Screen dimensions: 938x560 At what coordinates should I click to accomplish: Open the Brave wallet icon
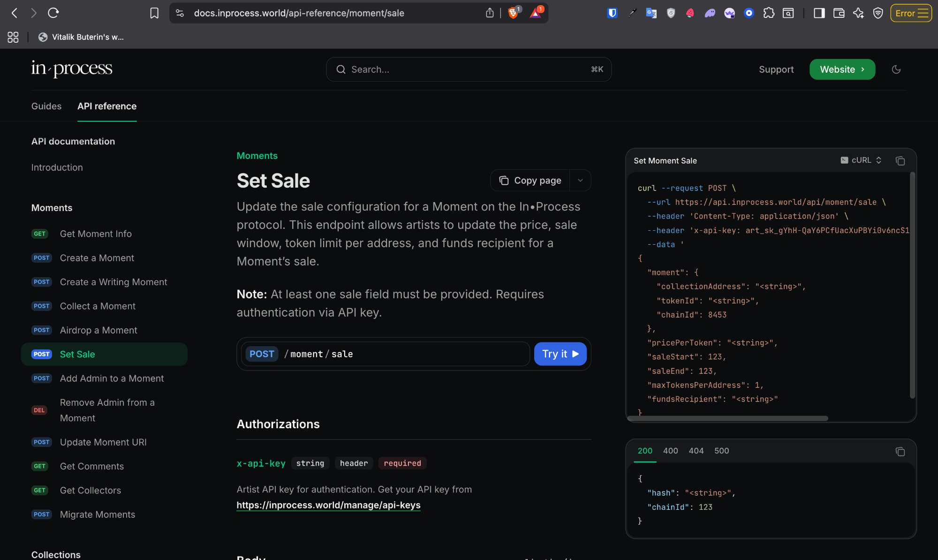[x=839, y=13]
